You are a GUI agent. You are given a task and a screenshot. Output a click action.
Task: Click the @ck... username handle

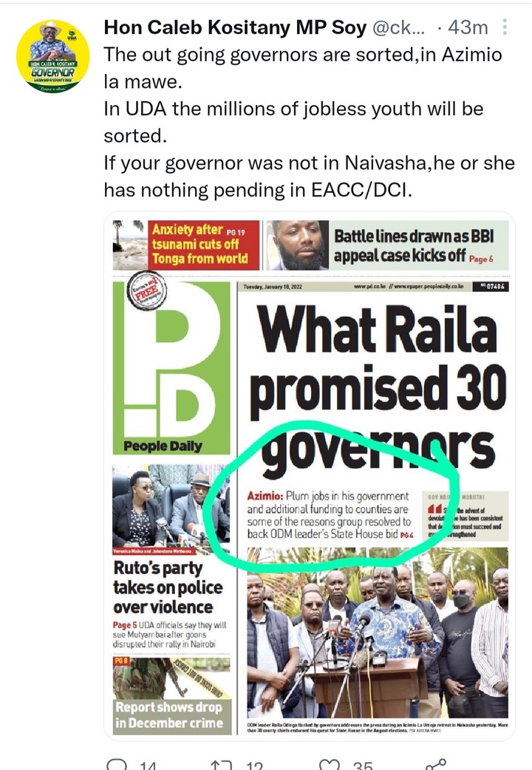coord(398,28)
